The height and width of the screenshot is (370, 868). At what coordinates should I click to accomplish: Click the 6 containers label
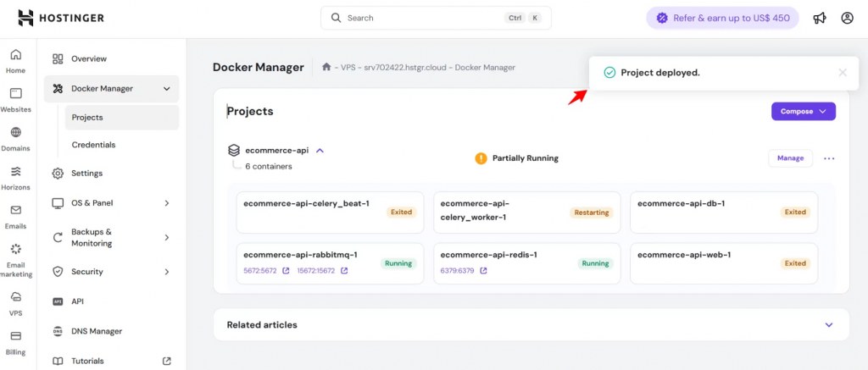point(269,166)
